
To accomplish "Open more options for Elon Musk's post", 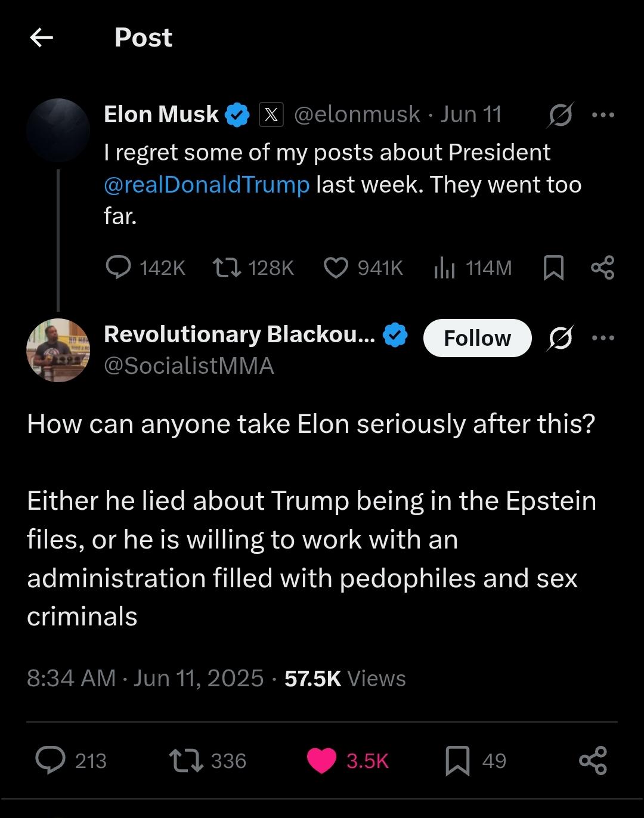I will pos(603,114).
